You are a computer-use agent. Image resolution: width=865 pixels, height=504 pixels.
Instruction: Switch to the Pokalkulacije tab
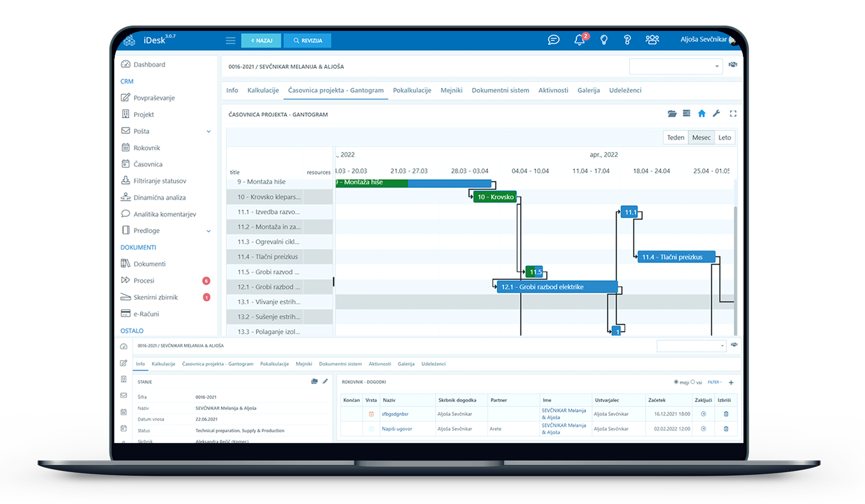pos(412,90)
